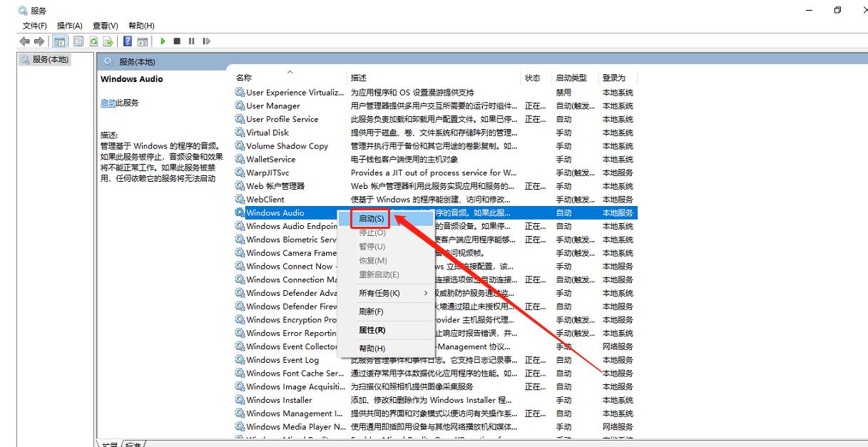Viewport: 868px width, 447px height.
Task: Restart the service using the restart toolbar icon
Action: pos(207,41)
